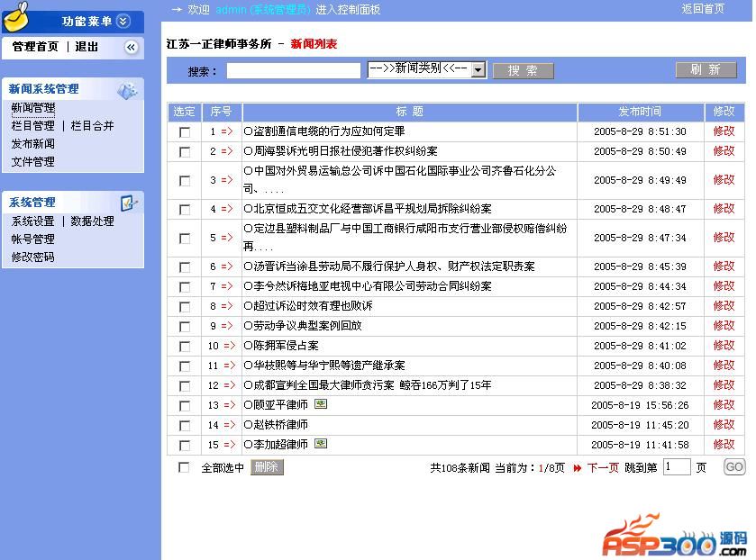Enable the 全部选中 select-all checkbox
The height and width of the screenshot is (560, 756).
[x=185, y=468]
